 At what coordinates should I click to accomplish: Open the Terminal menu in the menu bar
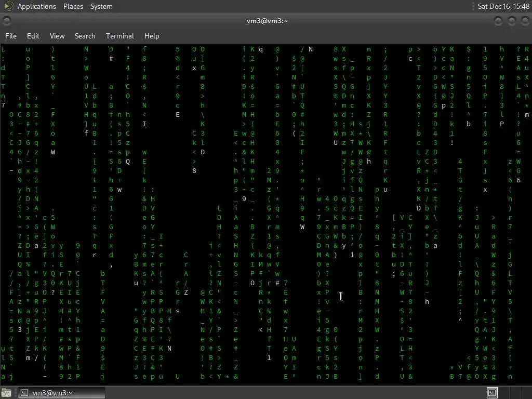(x=120, y=36)
